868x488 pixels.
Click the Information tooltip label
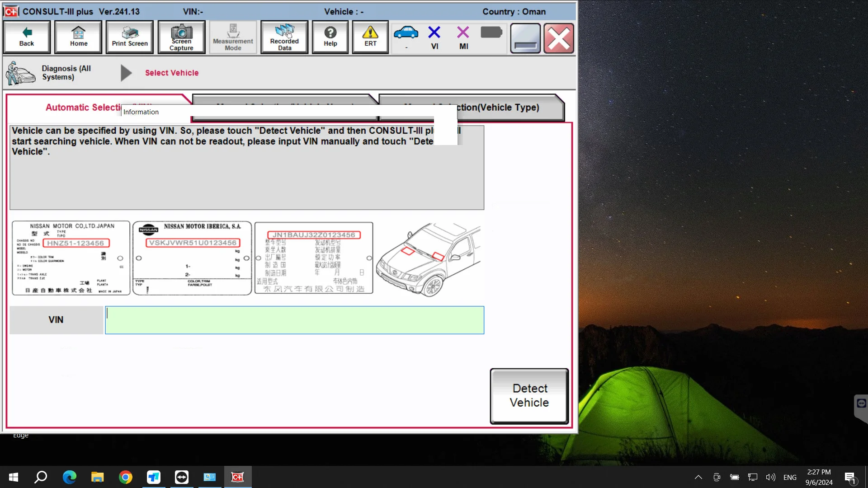pos(141,112)
